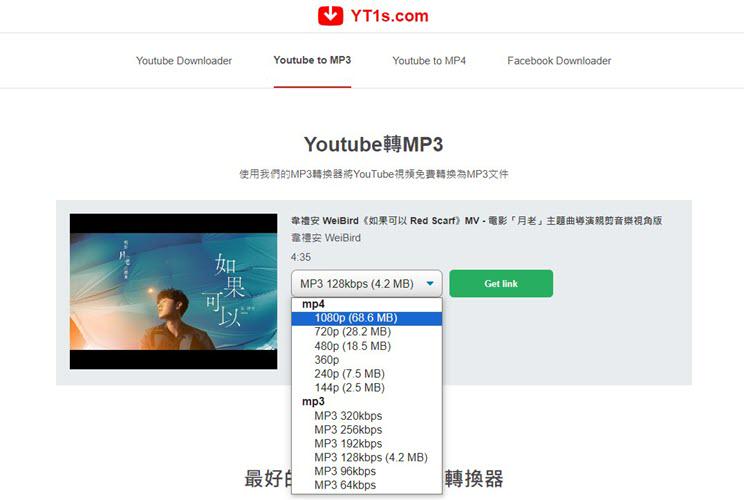This screenshot has height=500, width=744.
Task: Click the dropdown arrow next to 128kbps
Action: click(430, 284)
